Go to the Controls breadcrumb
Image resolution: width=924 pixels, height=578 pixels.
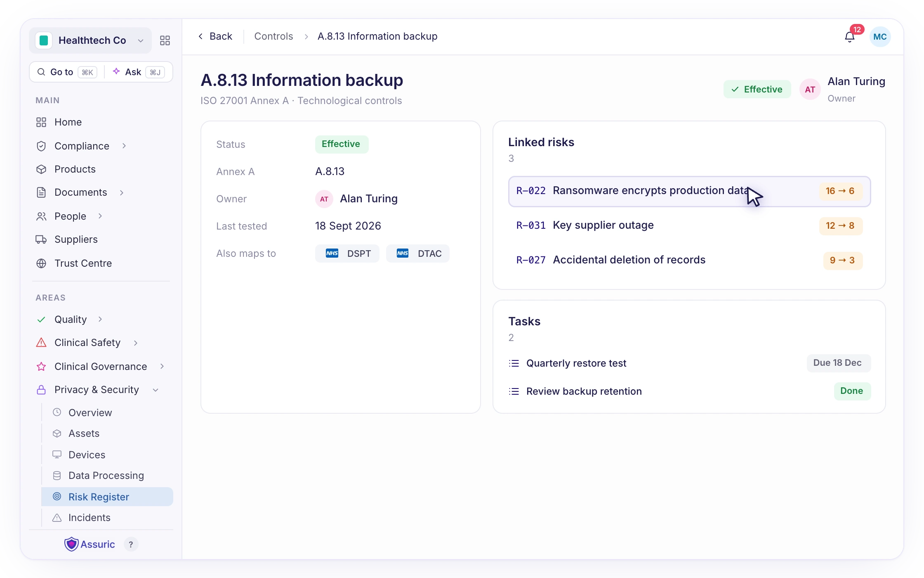pyautogui.click(x=273, y=36)
